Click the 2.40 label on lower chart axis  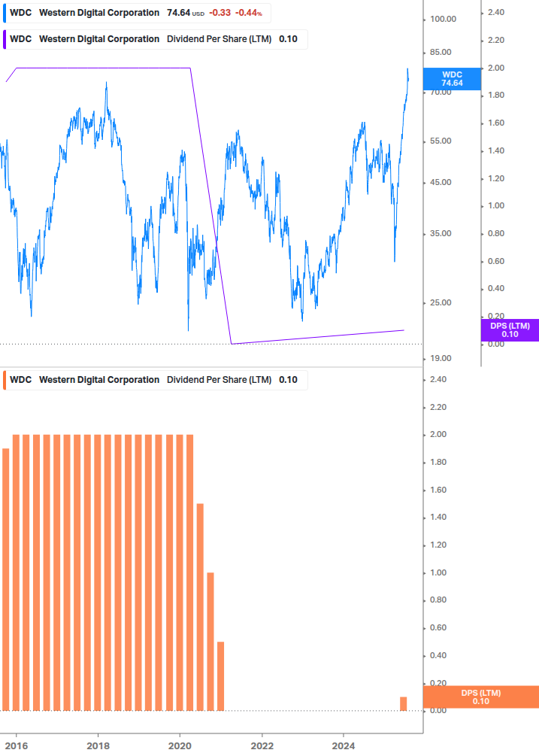pyautogui.click(x=438, y=379)
